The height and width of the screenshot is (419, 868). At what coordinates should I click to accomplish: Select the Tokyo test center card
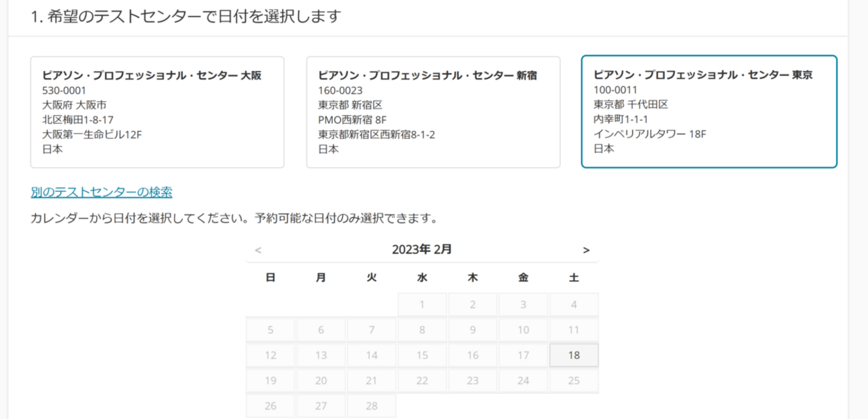(x=709, y=112)
